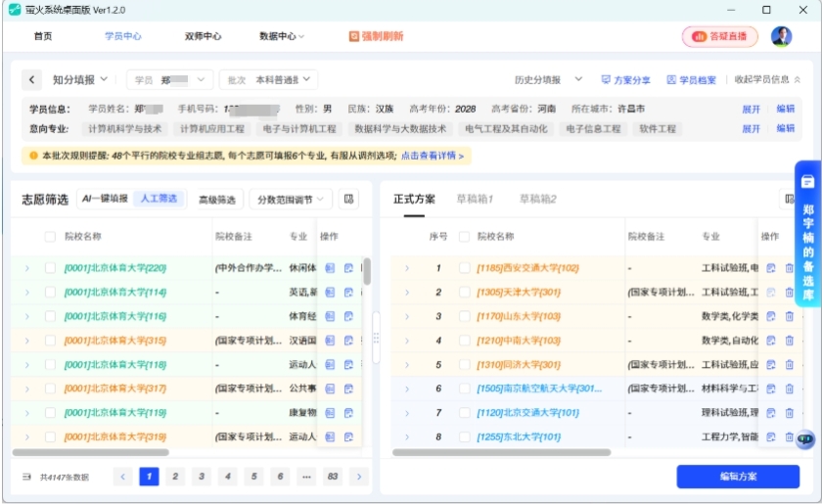
Task: Check the box for 山东大学(103)
Action: 464,316
